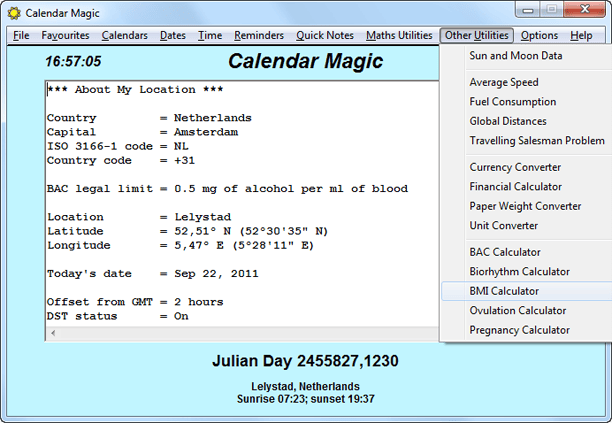Screen dimensions: 612x423
Task: Open the File menu
Action: pyautogui.click(x=21, y=36)
